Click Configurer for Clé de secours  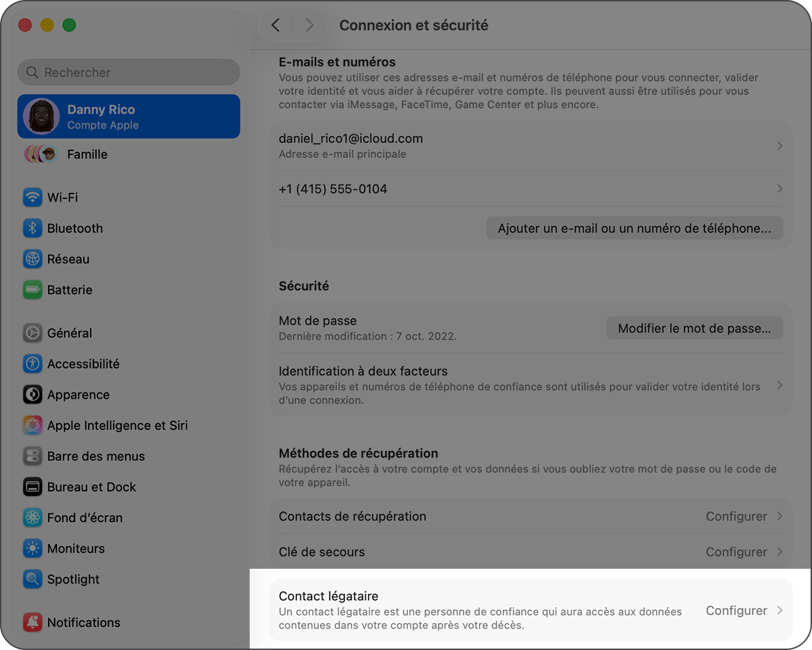click(x=736, y=552)
